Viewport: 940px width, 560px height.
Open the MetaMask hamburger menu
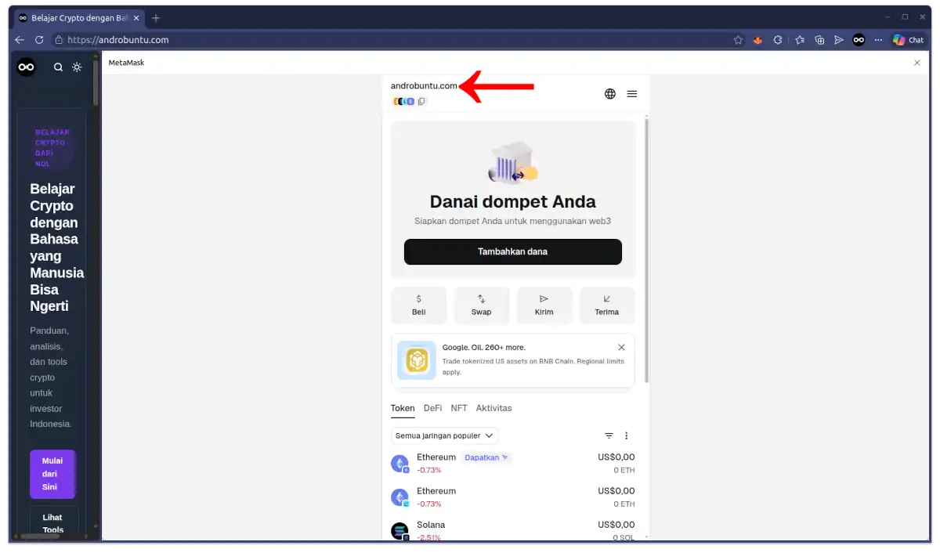[x=632, y=93]
